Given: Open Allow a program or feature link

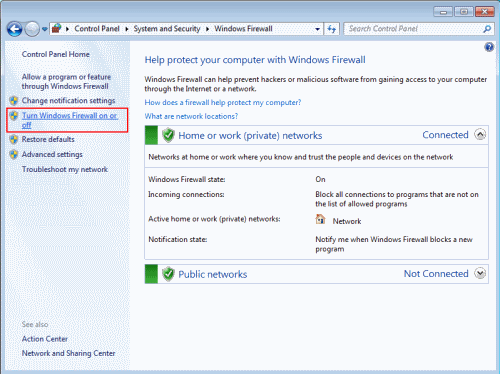Looking at the screenshot, I should tap(66, 82).
